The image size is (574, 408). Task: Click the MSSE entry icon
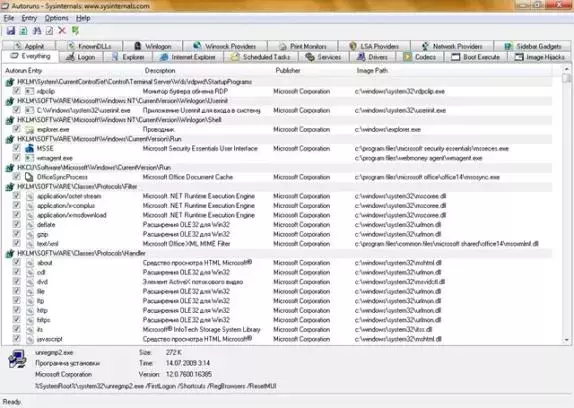tap(29, 148)
